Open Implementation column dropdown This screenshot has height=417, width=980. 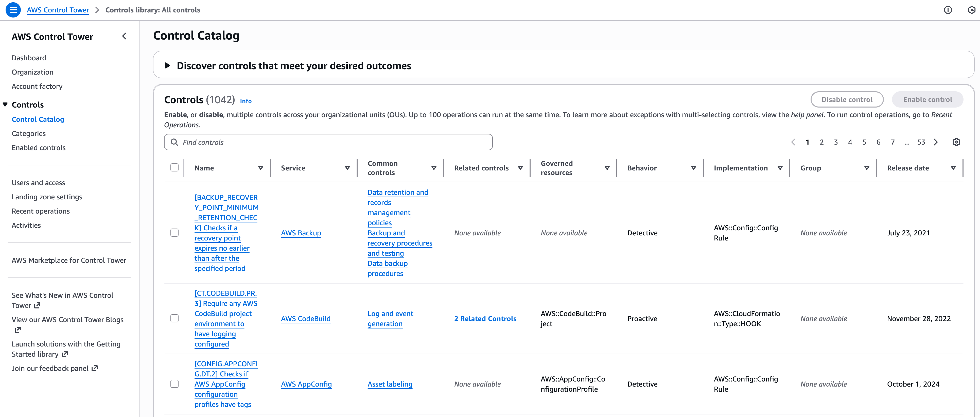tap(780, 168)
